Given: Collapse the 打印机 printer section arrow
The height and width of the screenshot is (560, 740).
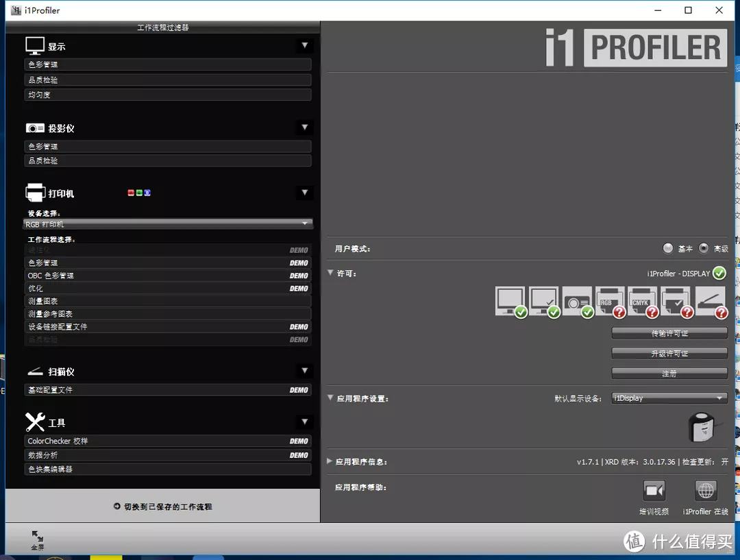Looking at the screenshot, I should pyautogui.click(x=304, y=192).
